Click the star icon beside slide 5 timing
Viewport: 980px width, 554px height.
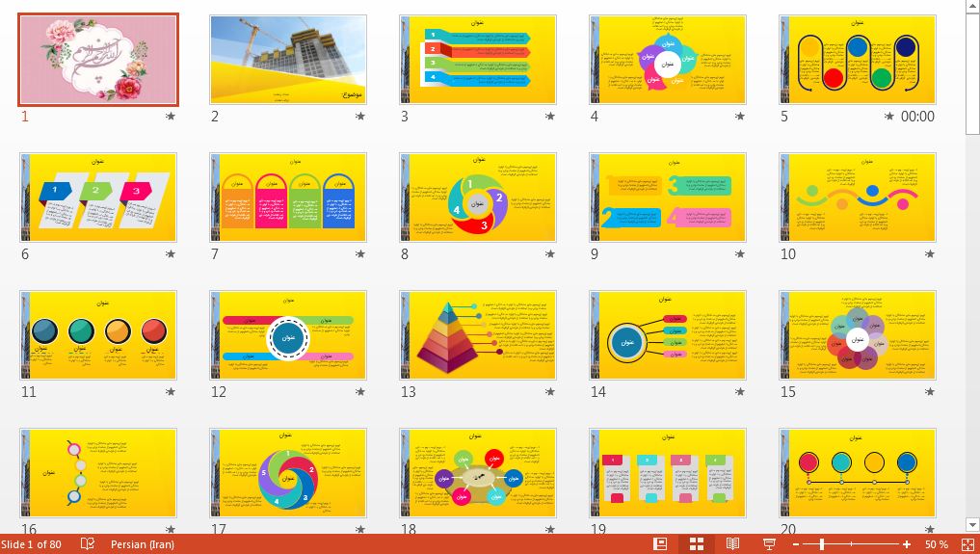(x=889, y=117)
